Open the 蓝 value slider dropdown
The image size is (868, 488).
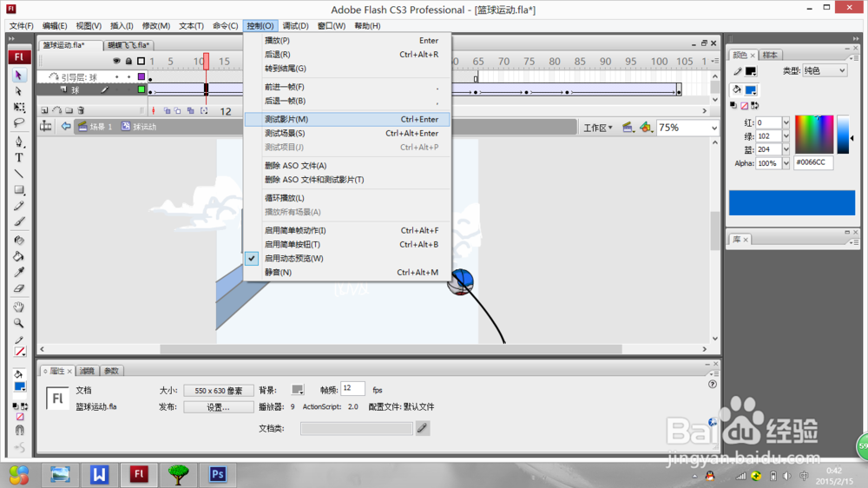(x=786, y=149)
